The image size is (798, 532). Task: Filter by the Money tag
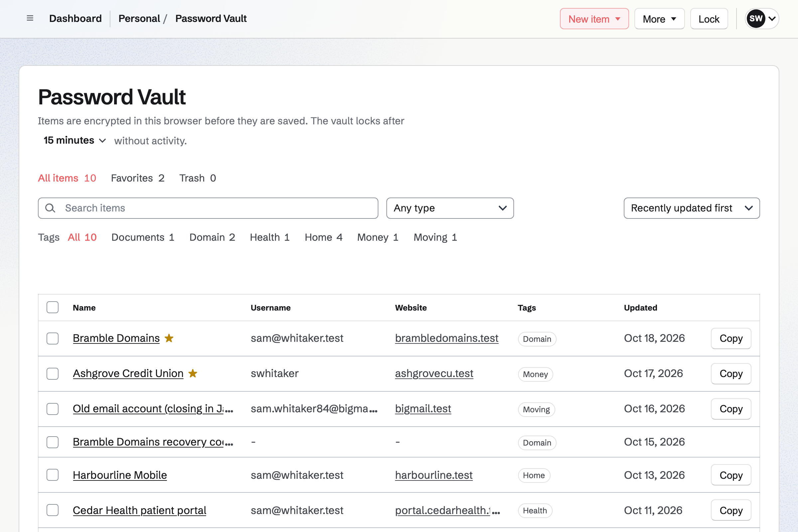[378, 237]
